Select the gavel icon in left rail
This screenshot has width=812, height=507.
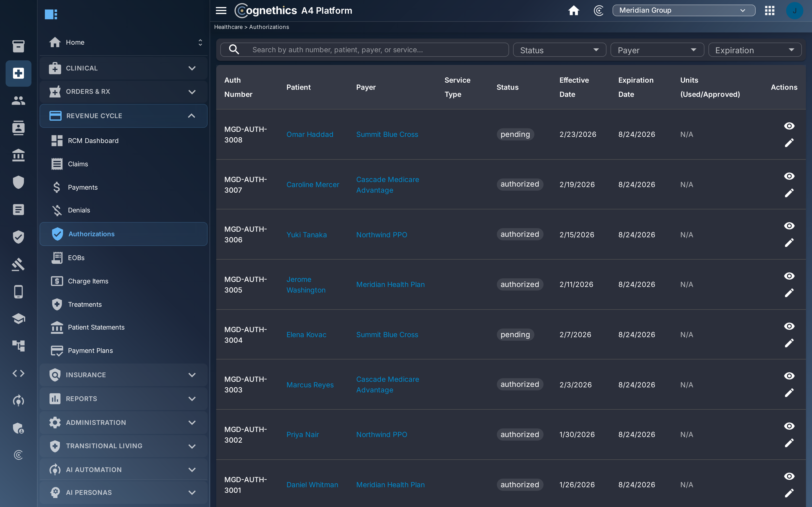(x=19, y=264)
